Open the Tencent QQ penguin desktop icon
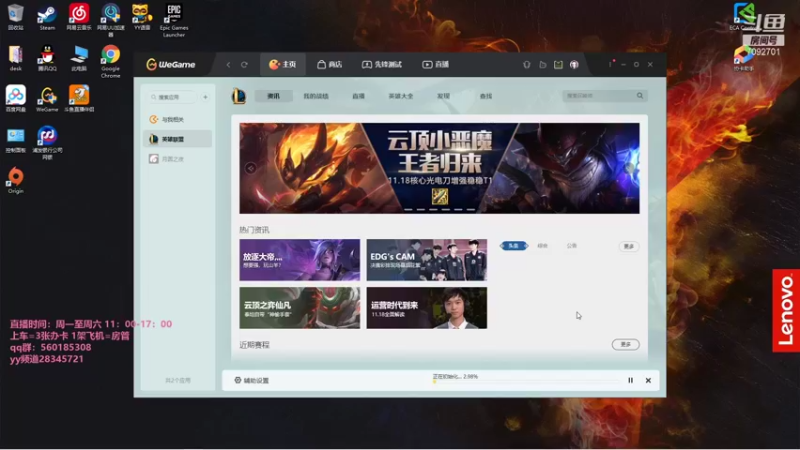This screenshot has height=450, width=800. (x=47, y=58)
